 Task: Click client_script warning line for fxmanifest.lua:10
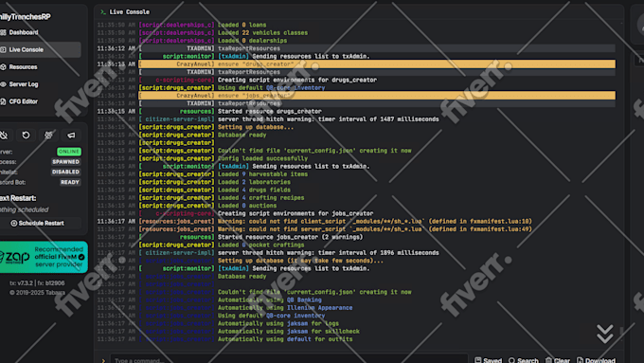pyautogui.click(x=375, y=221)
